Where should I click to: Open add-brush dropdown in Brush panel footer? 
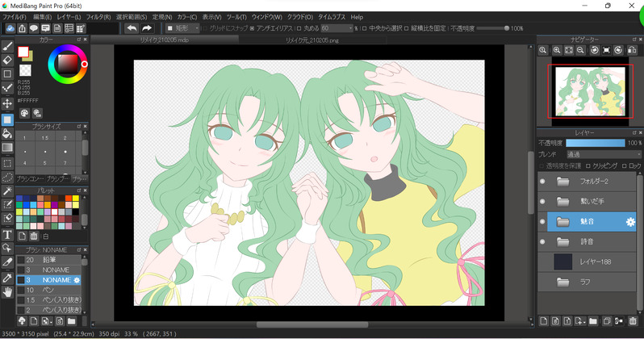(x=48, y=321)
